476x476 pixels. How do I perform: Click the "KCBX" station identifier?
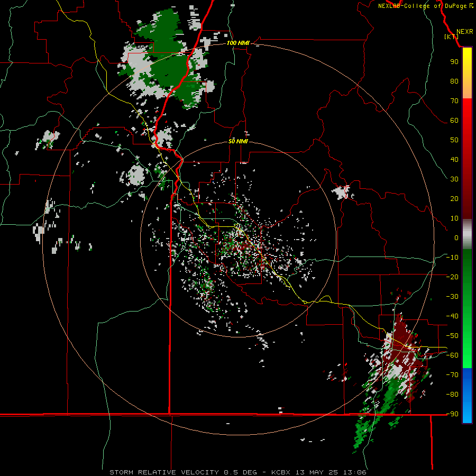[281, 472]
